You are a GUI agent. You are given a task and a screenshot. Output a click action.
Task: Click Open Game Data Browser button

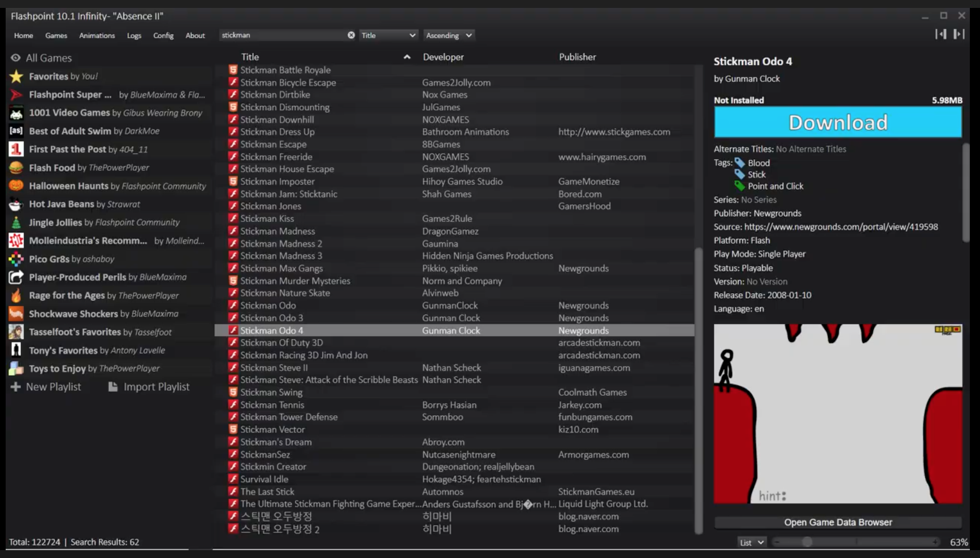pyautogui.click(x=838, y=522)
